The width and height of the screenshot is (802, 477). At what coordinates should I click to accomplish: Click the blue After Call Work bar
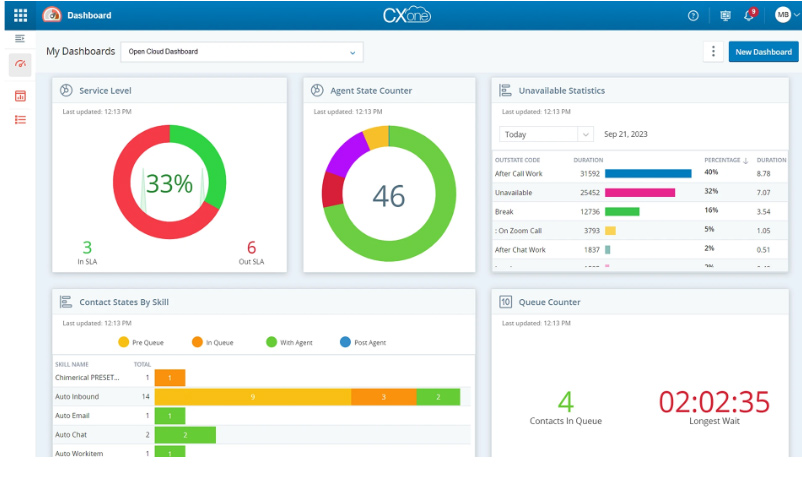648,173
